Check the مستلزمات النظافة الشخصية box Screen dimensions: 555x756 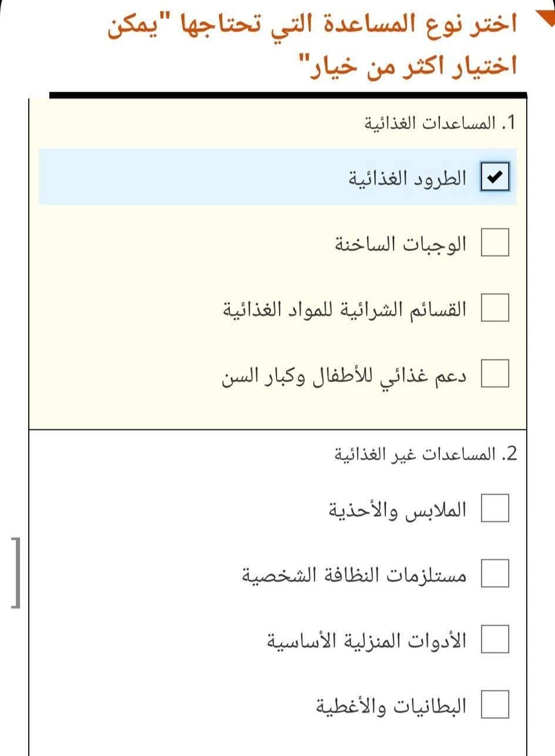coord(494,574)
